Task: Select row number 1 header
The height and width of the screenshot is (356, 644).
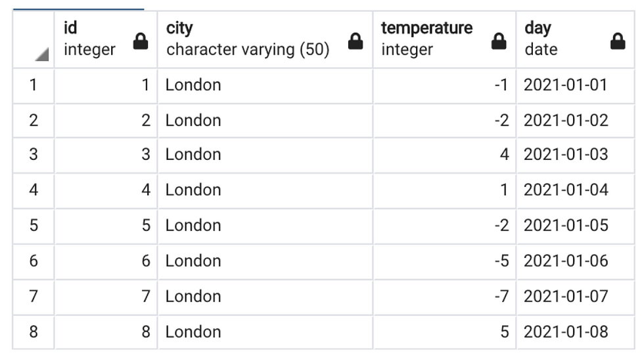Action: coord(34,85)
